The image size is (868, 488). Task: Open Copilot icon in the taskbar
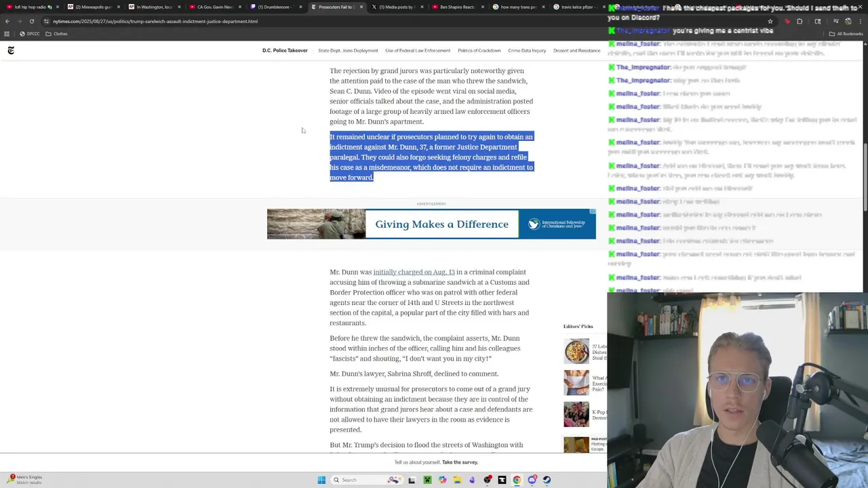point(442,480)
